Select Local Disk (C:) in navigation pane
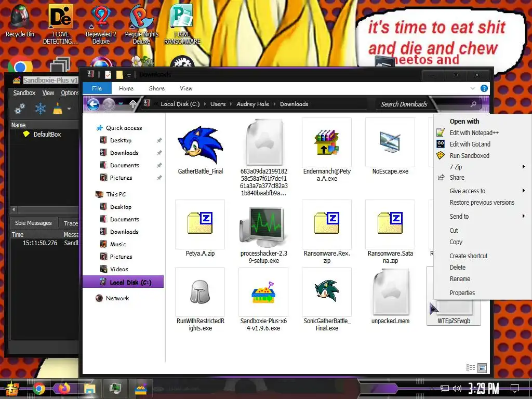532x399 pixels. pos(123,282)
